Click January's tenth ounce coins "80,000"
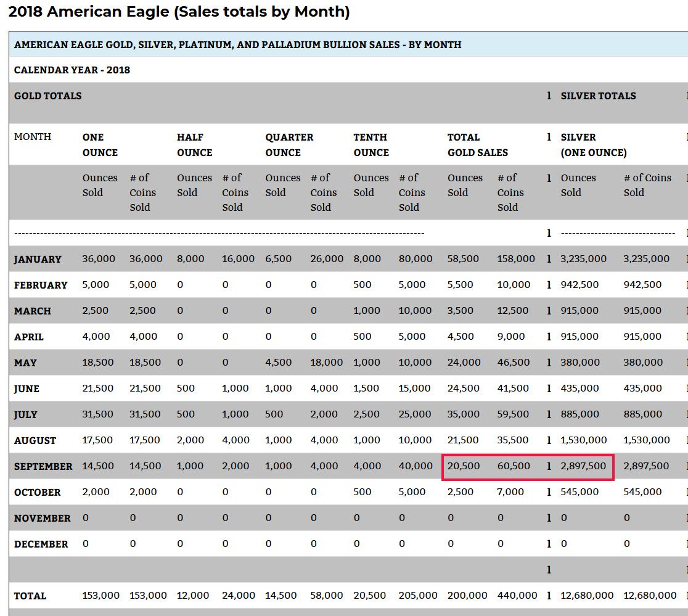688x616 pixels. click(x=416, y=259)
